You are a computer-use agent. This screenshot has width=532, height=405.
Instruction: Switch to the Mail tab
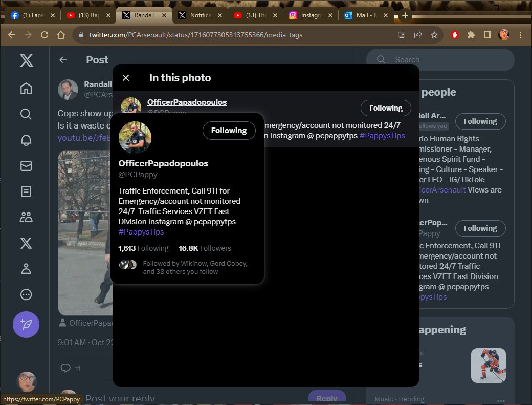click(x=366, y=15)
